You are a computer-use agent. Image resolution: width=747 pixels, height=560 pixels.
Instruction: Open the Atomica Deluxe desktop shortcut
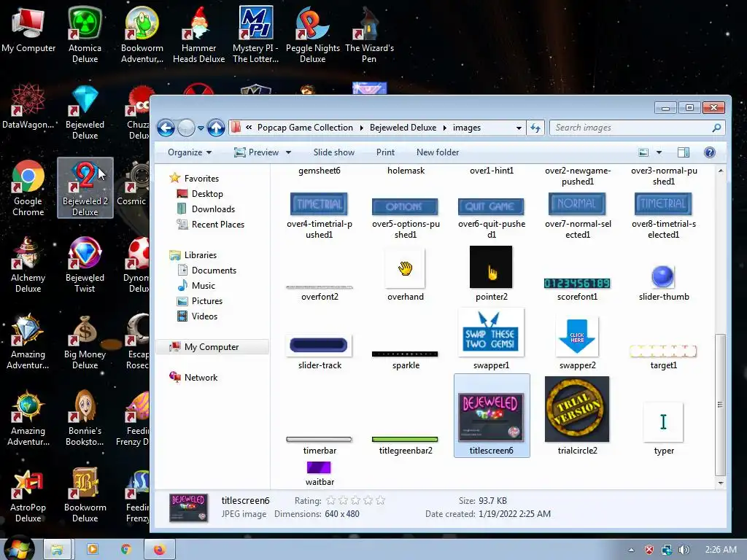click(x=85, y=34)
